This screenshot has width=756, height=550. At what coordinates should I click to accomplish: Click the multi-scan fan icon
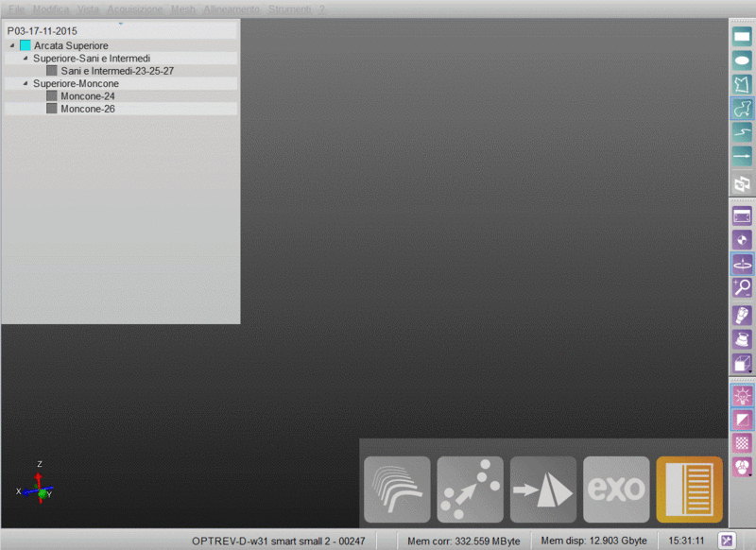(396, 489)
